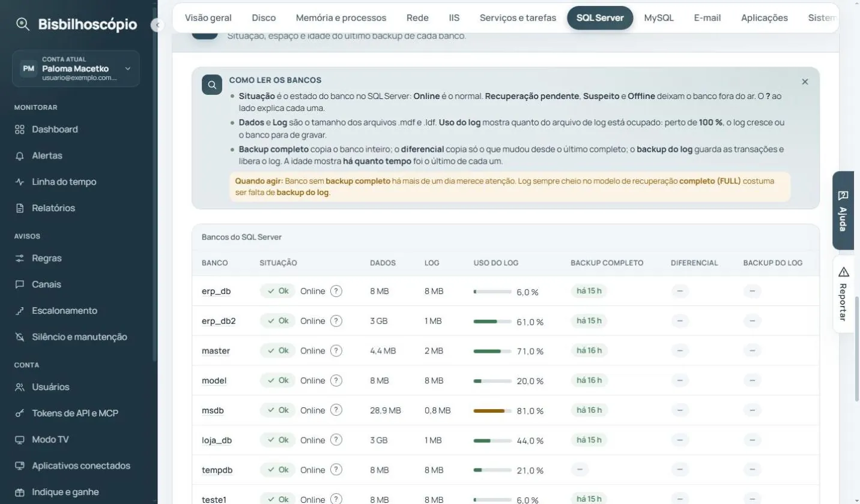Open the Aplicações tab
Viewport: 860px width, 504px height.
765,17
